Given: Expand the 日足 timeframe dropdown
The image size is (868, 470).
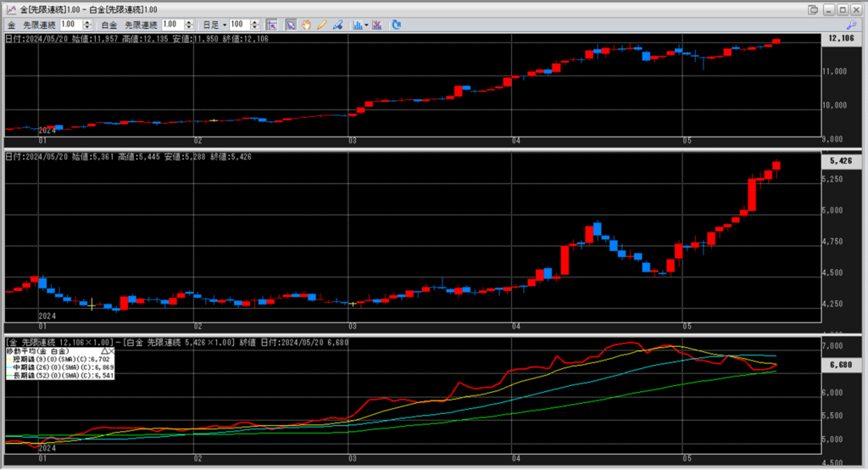Looking at the screenshot, I should 225,25.
